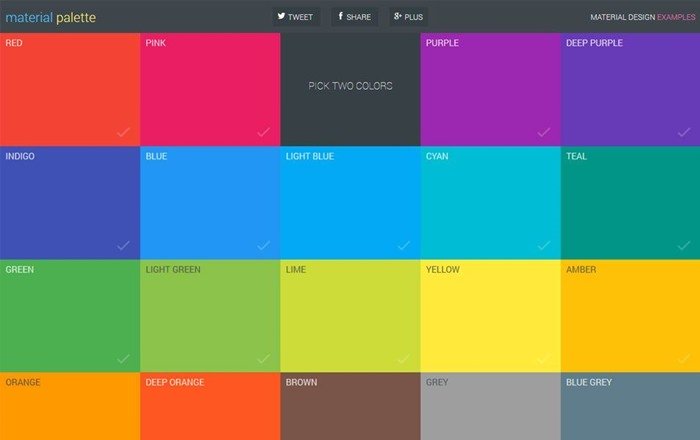This screenshot has width=700, height=440.
Task: Click the Google Plus button
Action: click(x=408, y=17)
